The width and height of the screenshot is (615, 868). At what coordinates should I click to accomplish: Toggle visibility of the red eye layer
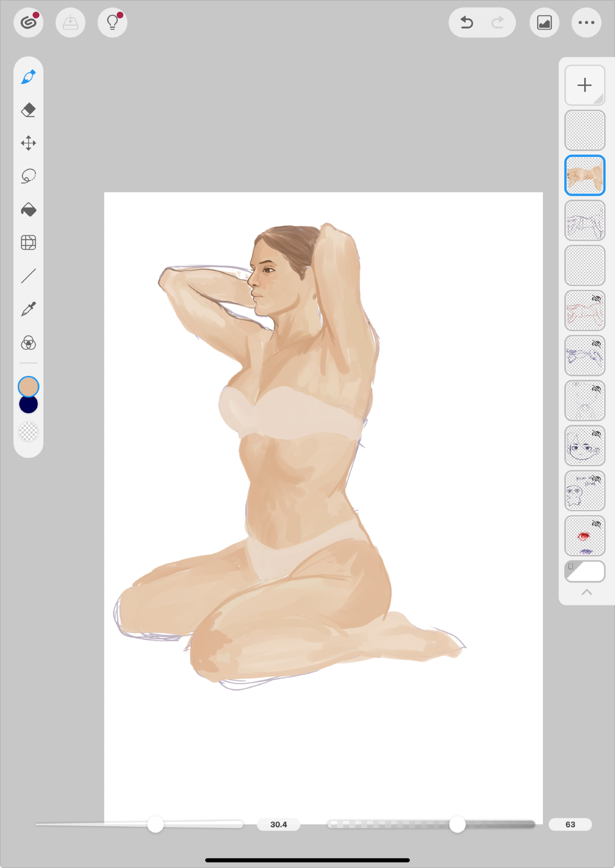(597, 524)
